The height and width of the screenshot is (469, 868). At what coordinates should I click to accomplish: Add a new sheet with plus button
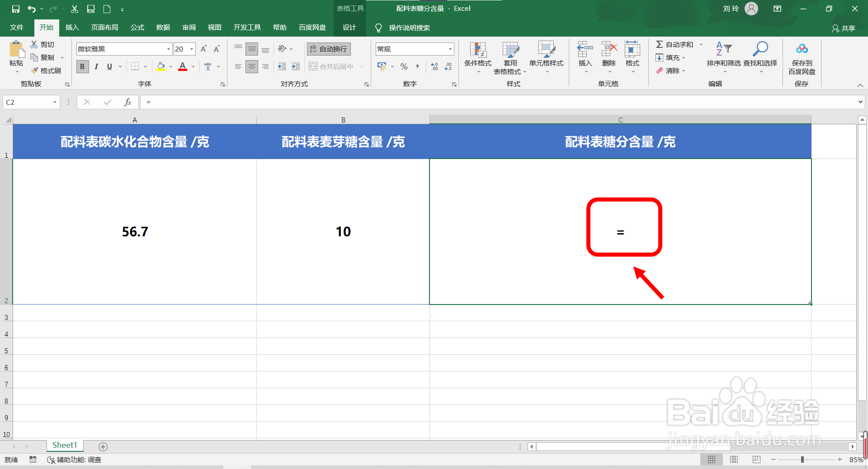coord(103,446)
